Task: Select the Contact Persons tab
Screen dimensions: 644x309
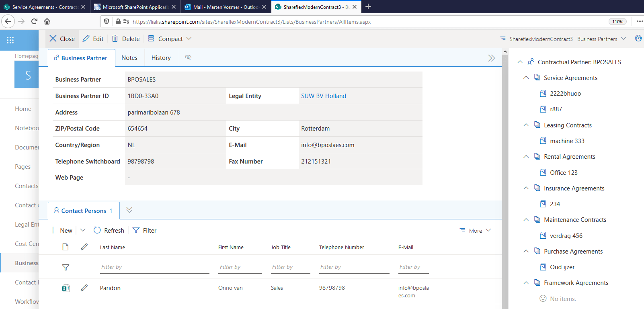Action: pos(84,211)
